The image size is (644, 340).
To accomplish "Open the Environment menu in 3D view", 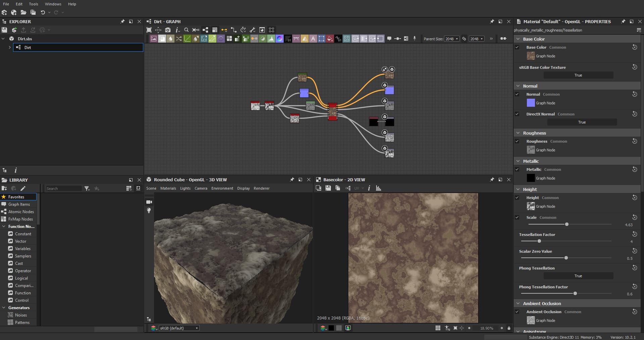I will 222,188.
